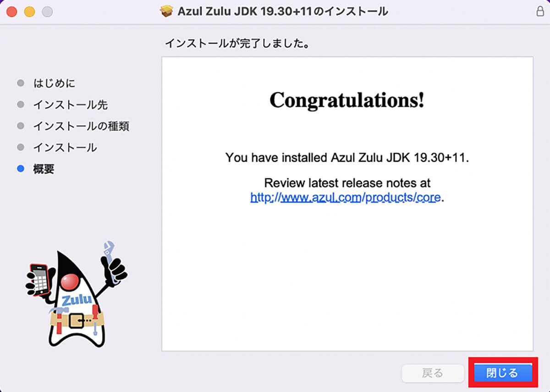Select the インストール先 step

(x=70, y=105)
